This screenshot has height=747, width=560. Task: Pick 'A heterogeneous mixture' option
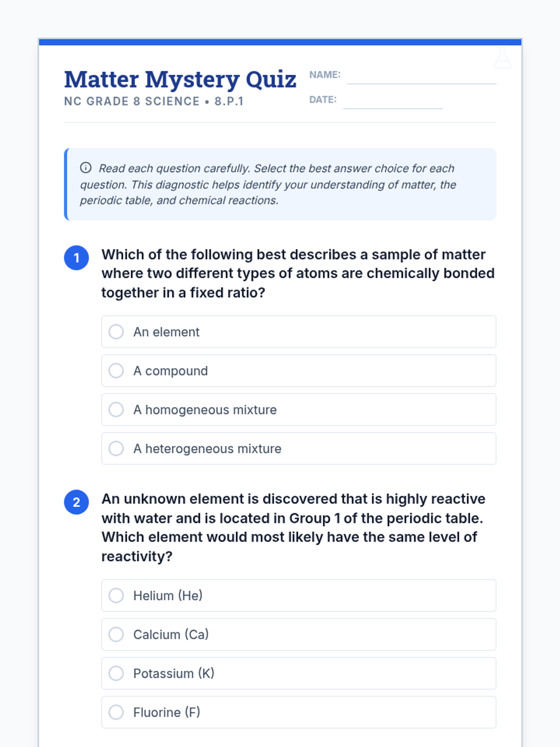coord(299,448)
